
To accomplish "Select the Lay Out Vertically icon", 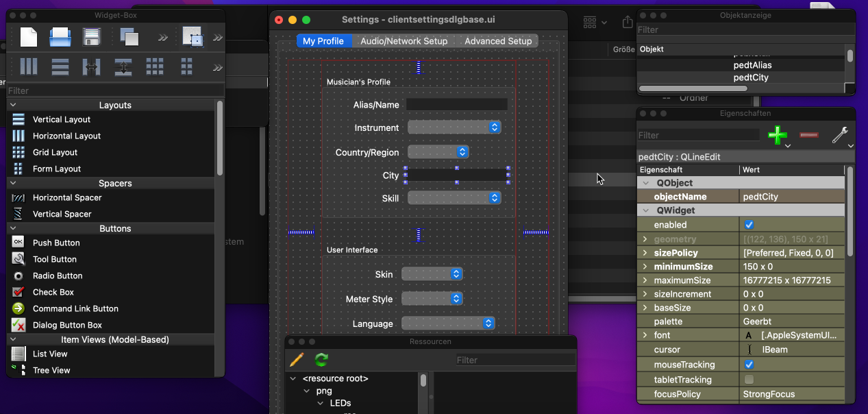I will [x=60, y=66].
